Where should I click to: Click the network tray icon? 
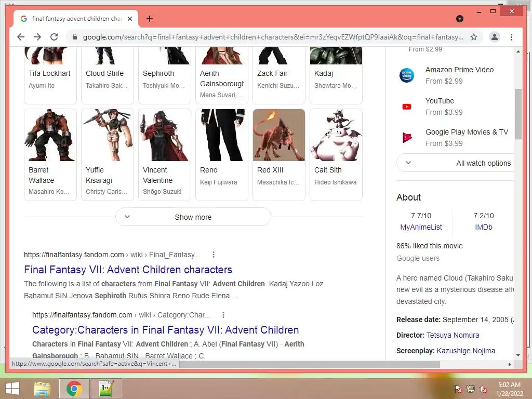pos(470,389)
